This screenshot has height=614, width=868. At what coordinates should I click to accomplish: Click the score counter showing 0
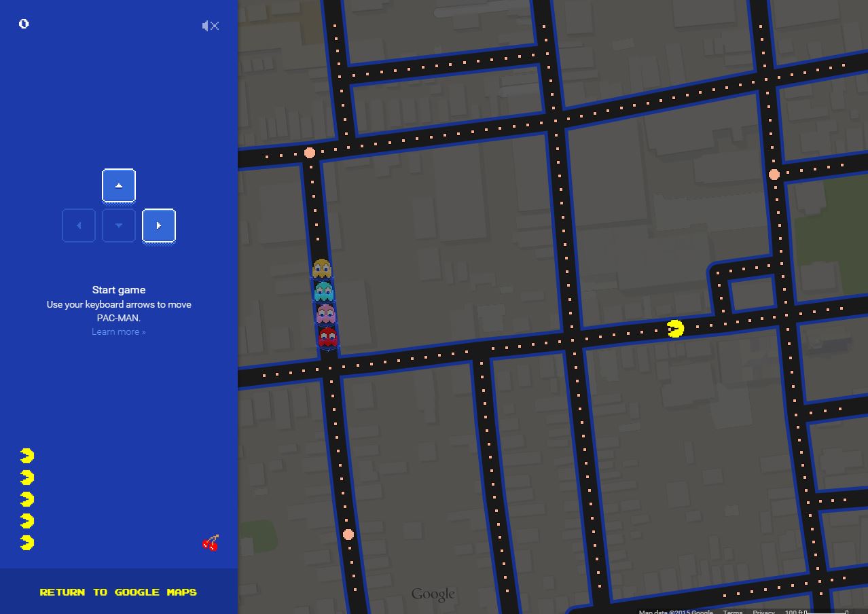pos(24,24)
